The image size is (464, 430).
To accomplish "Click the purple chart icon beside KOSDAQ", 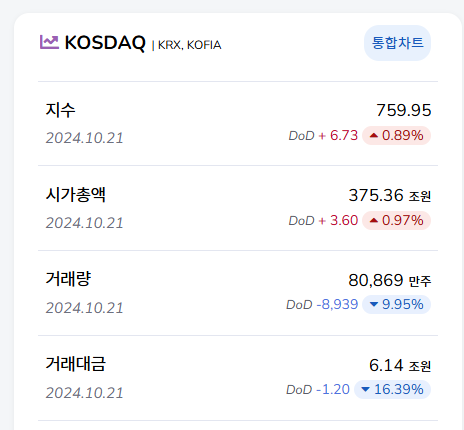I will click(49, 42).
